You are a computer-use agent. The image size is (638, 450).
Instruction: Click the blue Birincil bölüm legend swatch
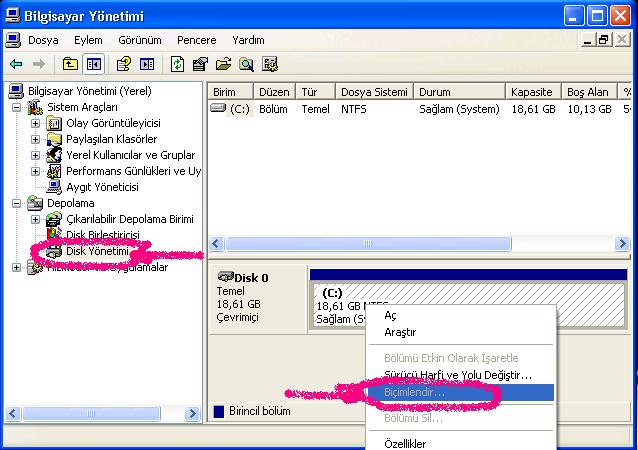[x=219, y=411]
